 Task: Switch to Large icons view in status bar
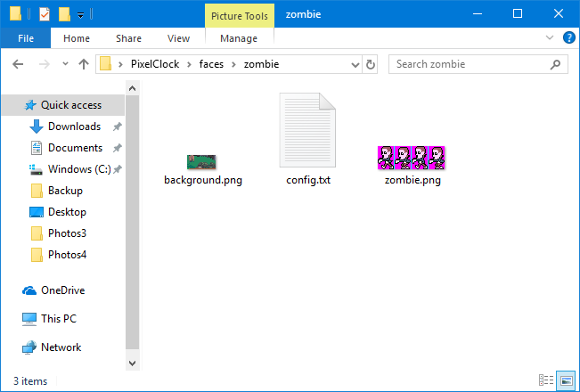pyautogui.click(x=567, y=380)
